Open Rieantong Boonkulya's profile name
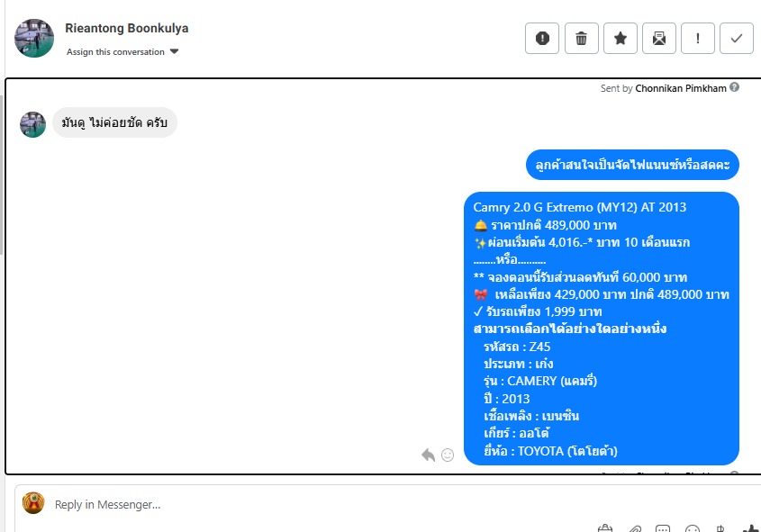 [x=127, y=28]
